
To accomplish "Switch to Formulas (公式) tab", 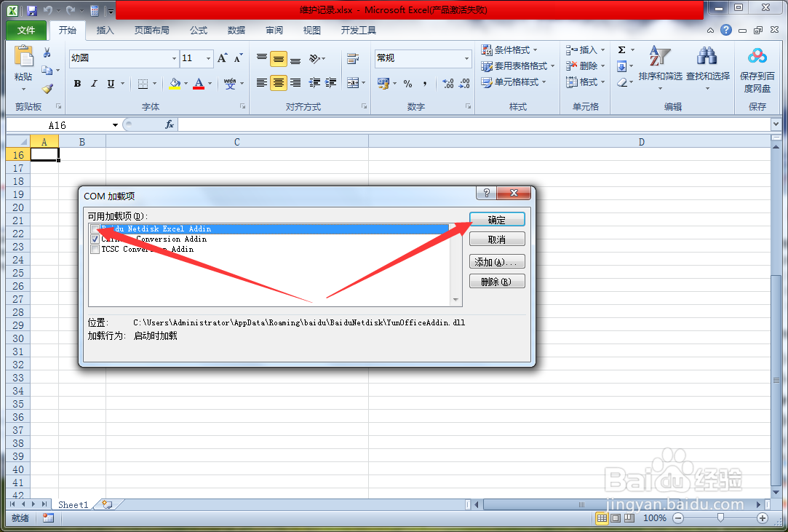I will pos(199,30).
